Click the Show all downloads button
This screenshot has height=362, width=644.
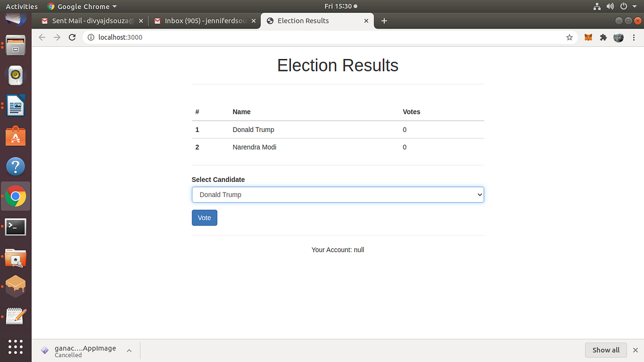pos(606,350)
